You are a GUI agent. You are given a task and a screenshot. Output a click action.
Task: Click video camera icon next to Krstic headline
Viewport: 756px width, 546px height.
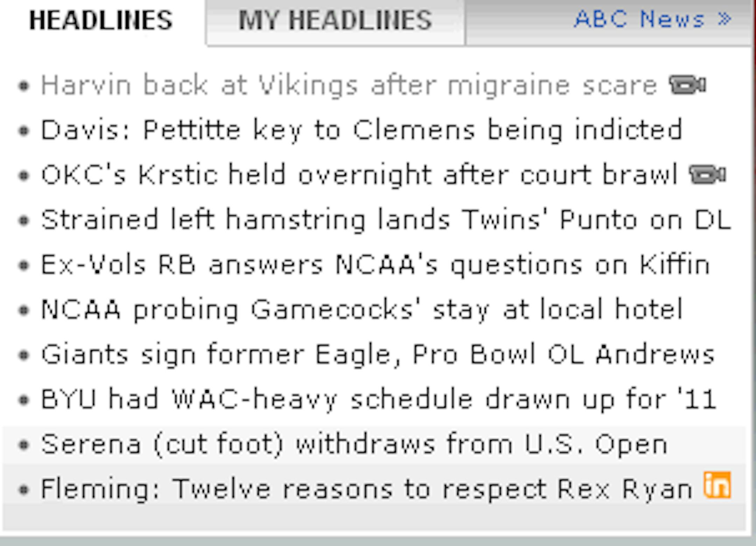[x=707, y=175]
